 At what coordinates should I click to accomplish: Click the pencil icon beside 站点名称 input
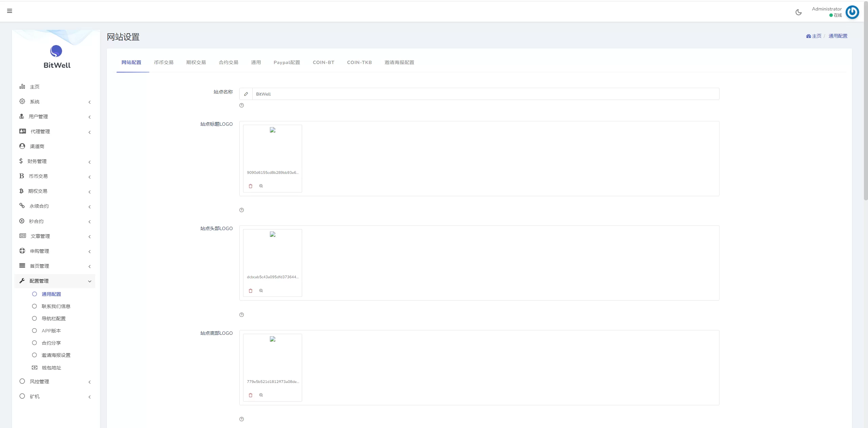tap(246, 94)
